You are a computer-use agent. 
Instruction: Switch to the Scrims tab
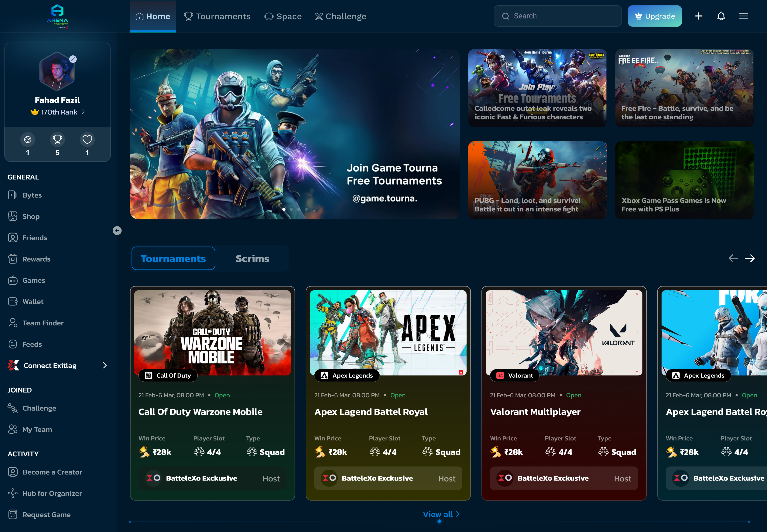pyautogui.click(x=252, y=258)
